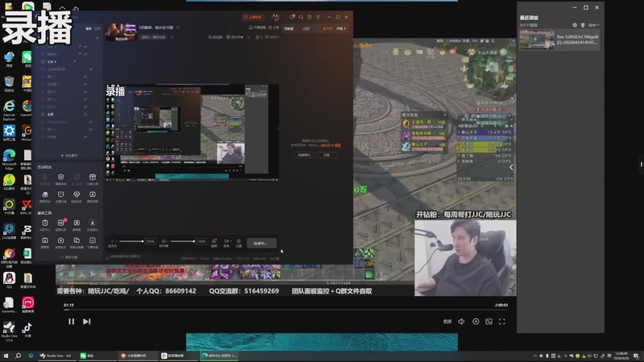Select the 全屏 source row
This screenshot has width=644, height=362.
click(x=68, y=114)
